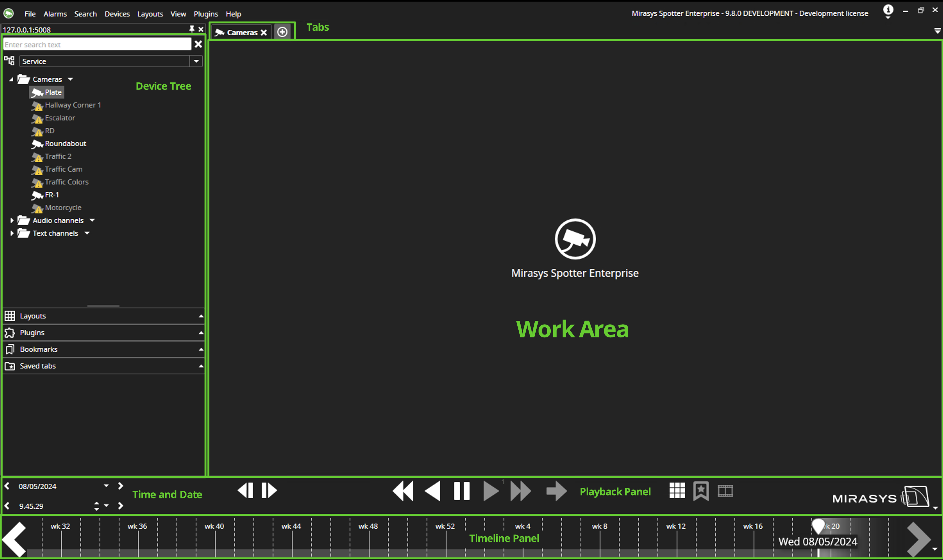Open the Plugins menu in the menu bar
The width and height of the screenshot is (943, 560).
coord(206,14)
